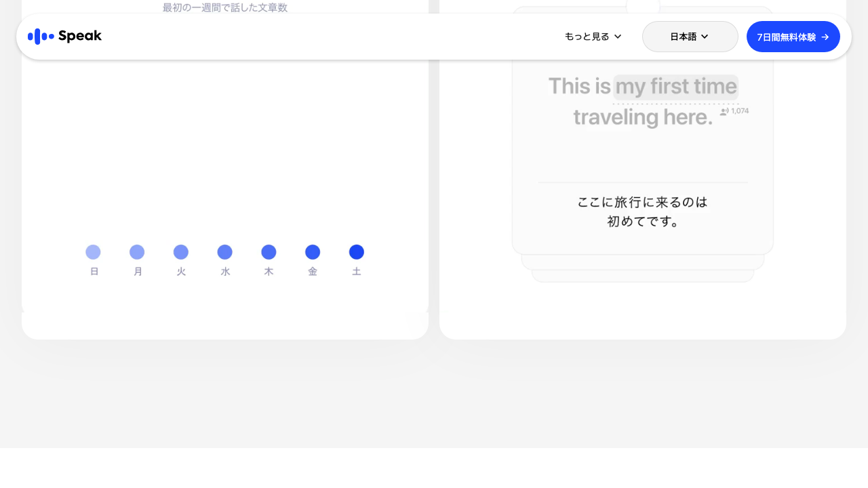
Task: Click the arrow icon in the free trial button
Action: (825, 37)
